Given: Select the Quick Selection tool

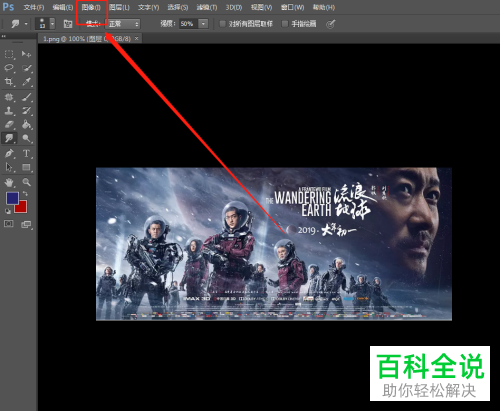Looking at the screenshot, I should click(27, 68).
